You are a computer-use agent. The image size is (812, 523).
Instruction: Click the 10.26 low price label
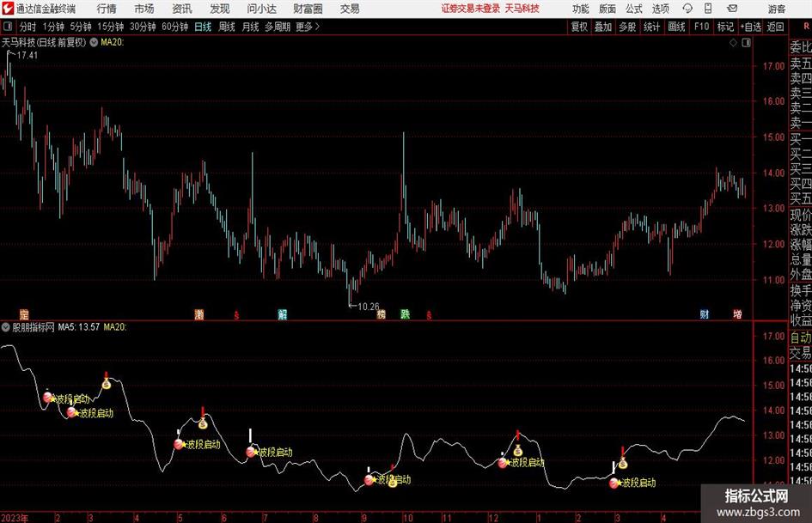pyautogui.click(x=369, y=307)
